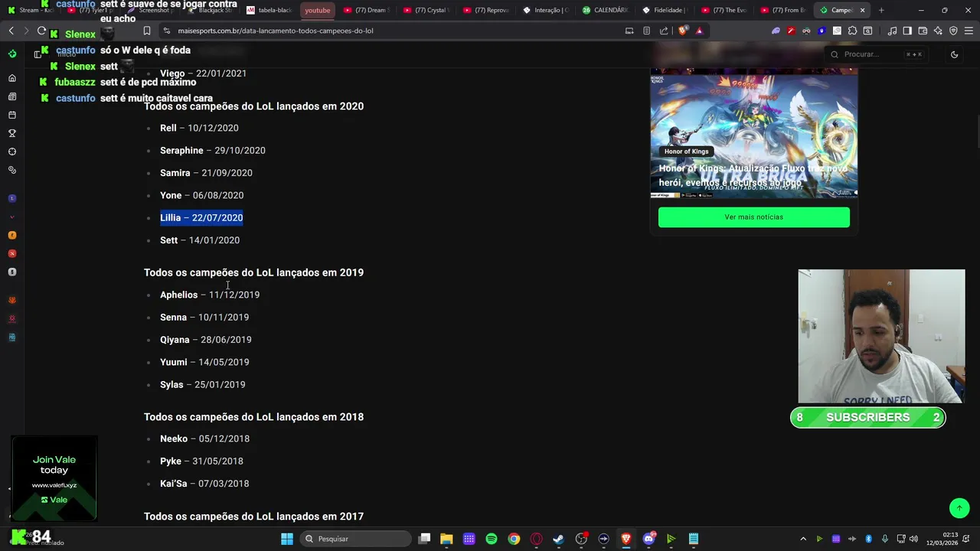Switch to the tabela-black tab

(x=269, y=10)
